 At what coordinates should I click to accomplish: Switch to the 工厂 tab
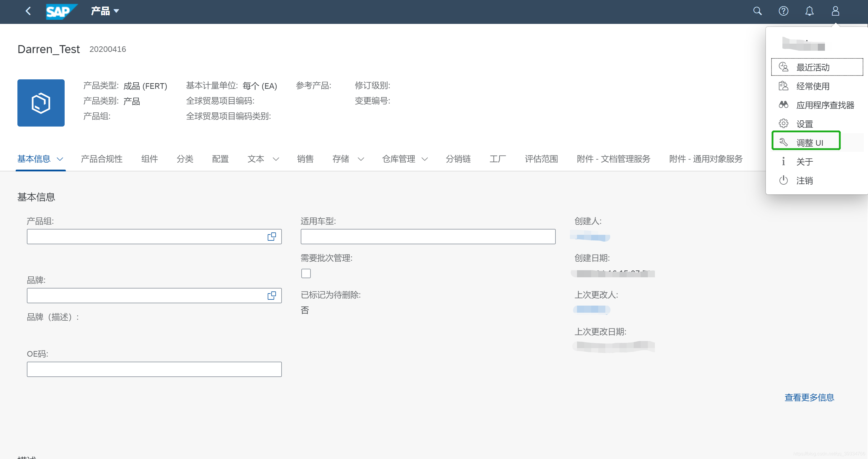497,159
